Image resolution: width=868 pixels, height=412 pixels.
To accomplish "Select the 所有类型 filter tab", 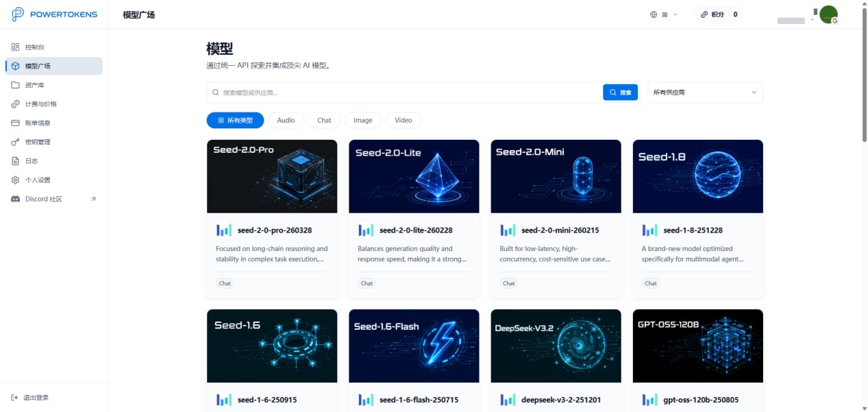I will (x=235, y=120).
